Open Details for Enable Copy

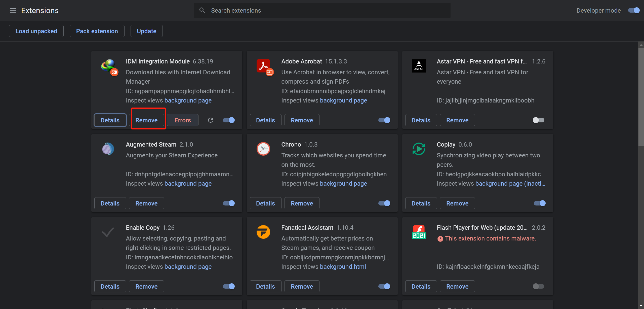tap(110, 286)
